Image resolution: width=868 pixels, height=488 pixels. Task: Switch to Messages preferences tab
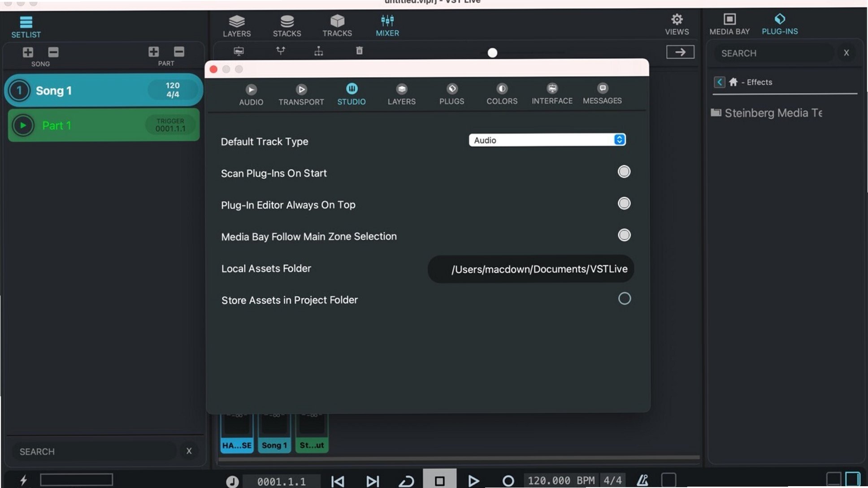(x=602, y=94)
